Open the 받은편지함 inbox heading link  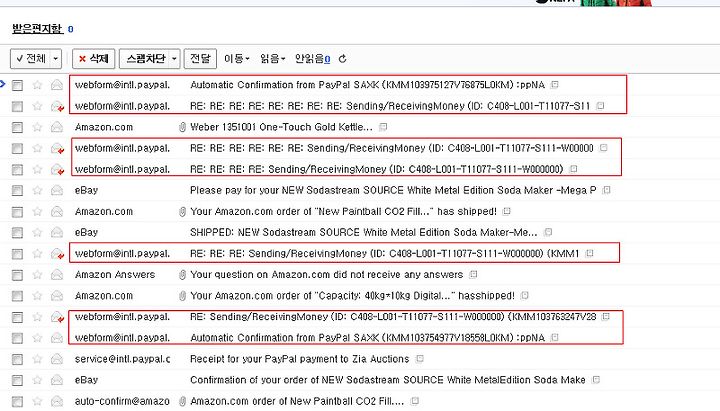pos(37,28)
